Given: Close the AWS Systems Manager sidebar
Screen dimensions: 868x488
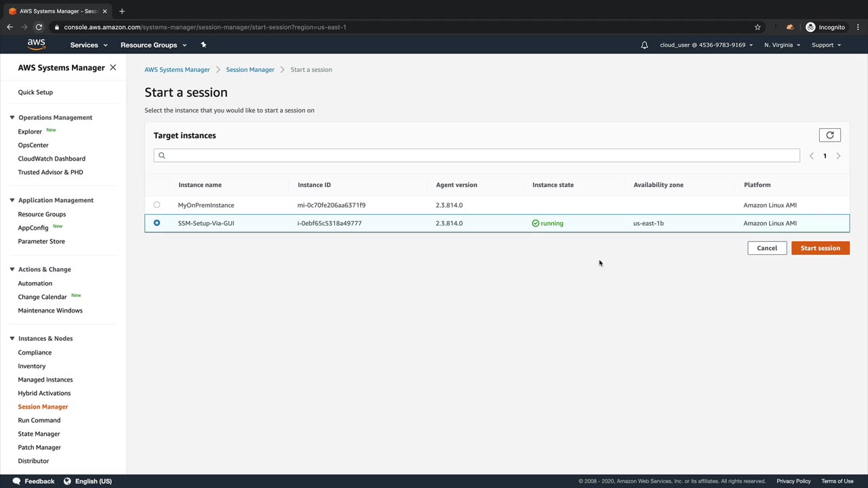Looking at the screenshot, I should pyautogui.click(x=113, y=68).
